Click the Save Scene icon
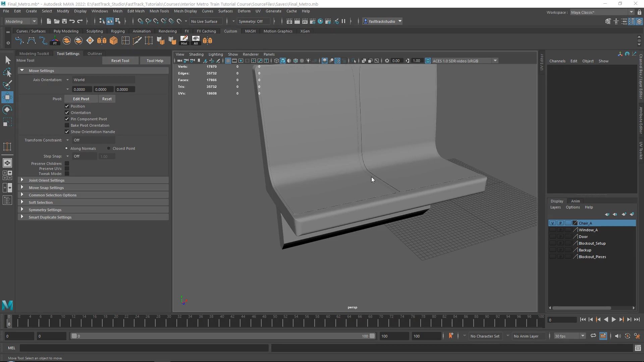Viewport: 644px width, 362px height. click(x=64, y=21)
